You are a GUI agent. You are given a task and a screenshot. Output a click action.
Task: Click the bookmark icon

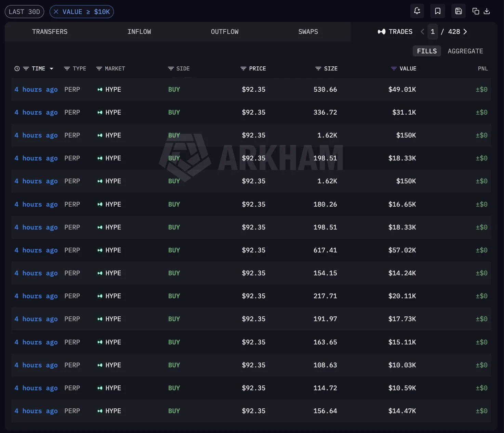pos(438,11)
